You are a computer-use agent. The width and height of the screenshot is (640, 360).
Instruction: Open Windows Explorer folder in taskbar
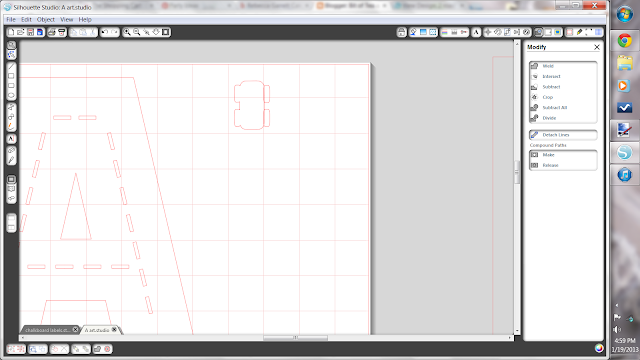pos(624,63)
